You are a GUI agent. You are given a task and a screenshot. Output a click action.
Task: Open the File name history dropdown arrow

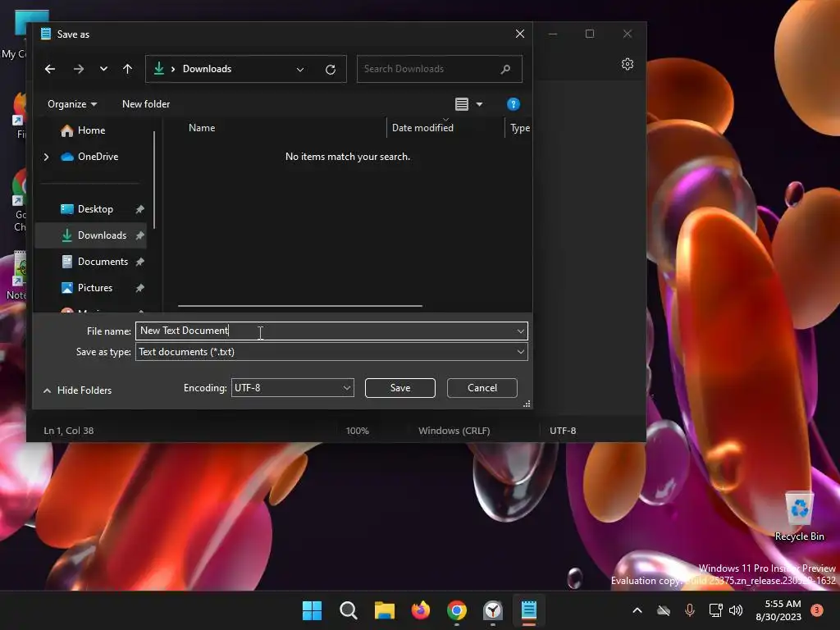(520, 331)
